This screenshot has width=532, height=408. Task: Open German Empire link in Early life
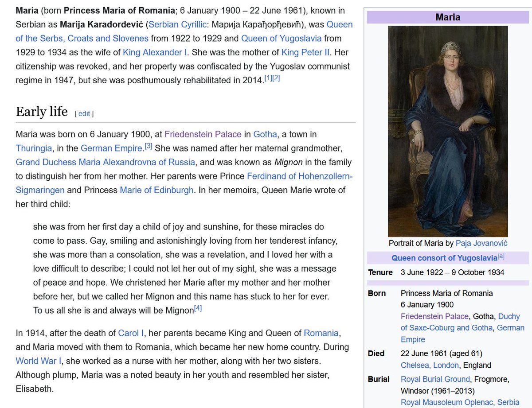coord(112,148)
